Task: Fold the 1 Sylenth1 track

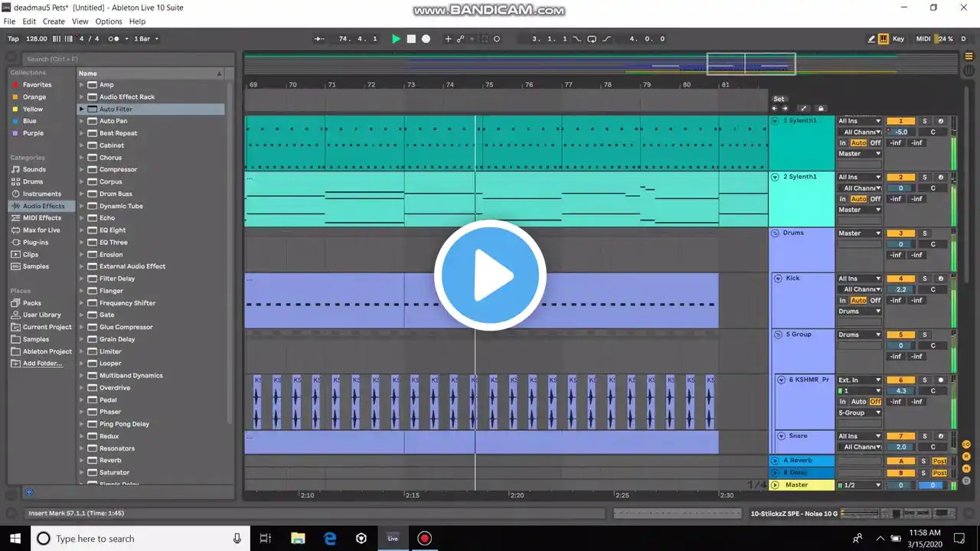Action: tap(775, 121)
